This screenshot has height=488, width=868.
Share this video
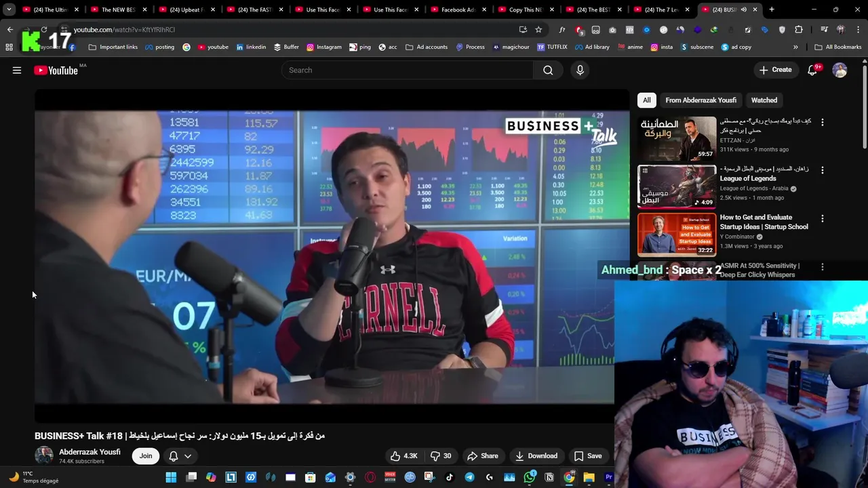[483, 456]
